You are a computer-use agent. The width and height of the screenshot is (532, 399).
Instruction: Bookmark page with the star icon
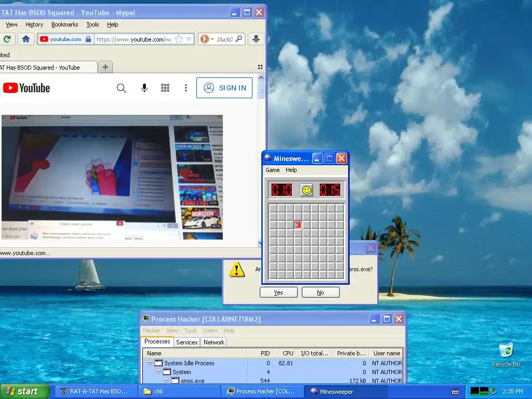coord(179,39)
